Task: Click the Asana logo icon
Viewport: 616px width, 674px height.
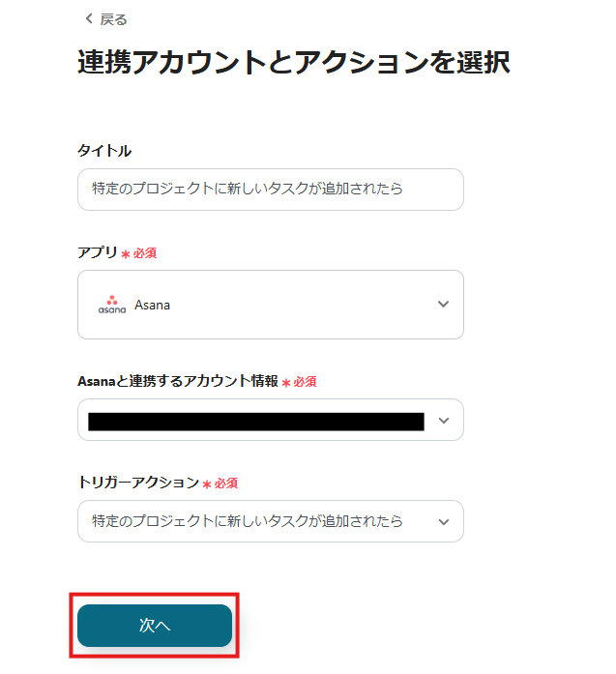Action: click(112, 305)
